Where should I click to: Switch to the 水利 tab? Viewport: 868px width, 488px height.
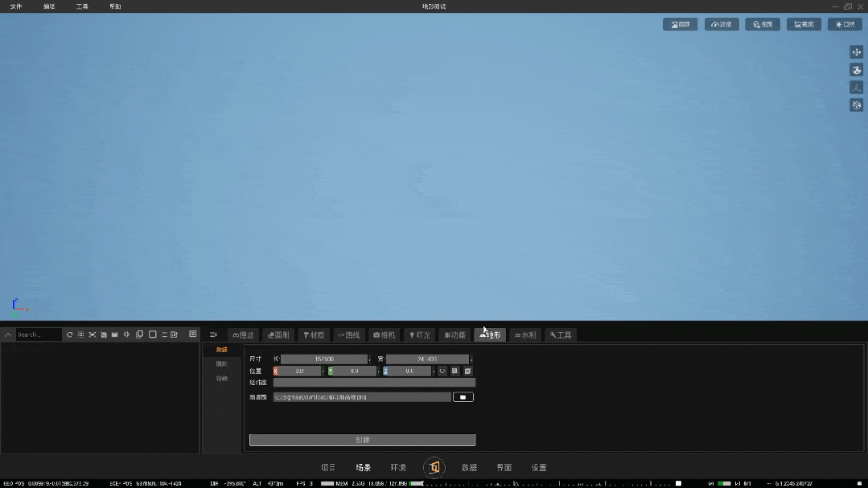[x=525, y=334]
